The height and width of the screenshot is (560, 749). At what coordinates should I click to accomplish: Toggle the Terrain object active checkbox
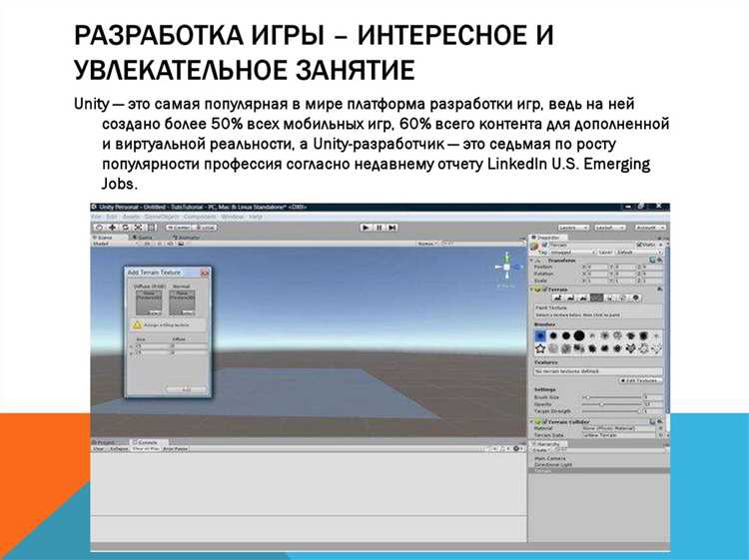pos(545,245)
